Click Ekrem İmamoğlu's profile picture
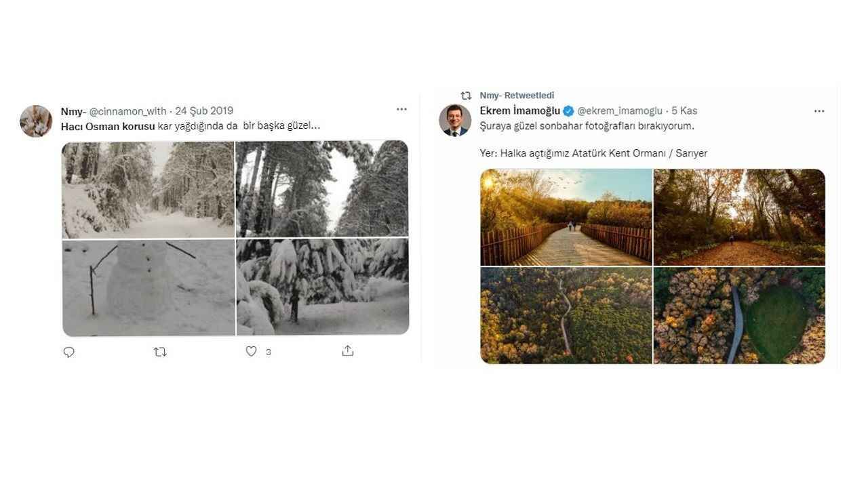868x488 pixels. (455, 120)
